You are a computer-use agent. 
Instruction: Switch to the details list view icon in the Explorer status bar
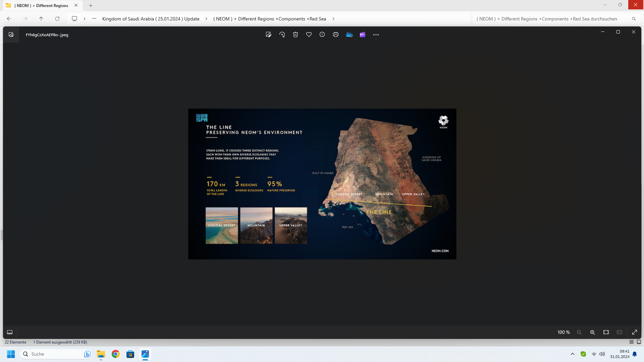632,342
